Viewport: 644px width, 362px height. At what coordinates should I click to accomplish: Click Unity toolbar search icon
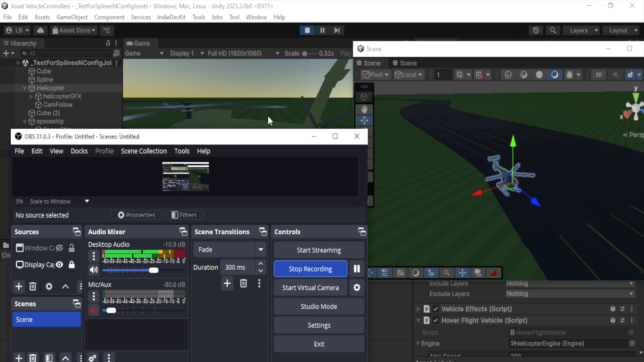coord(553,31)
